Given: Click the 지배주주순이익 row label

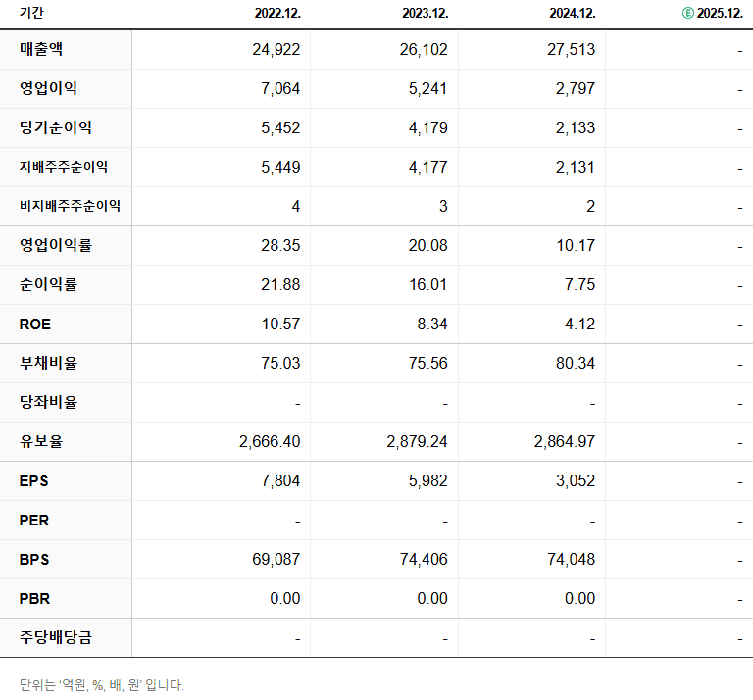Looking at the screenshot, I should [x=64, y=167].
